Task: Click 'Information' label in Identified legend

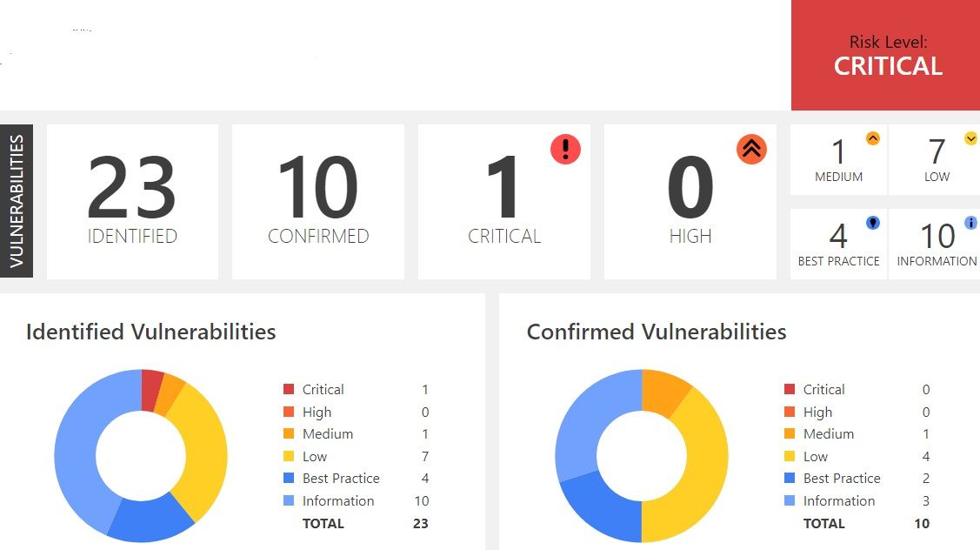Action: 338,500
